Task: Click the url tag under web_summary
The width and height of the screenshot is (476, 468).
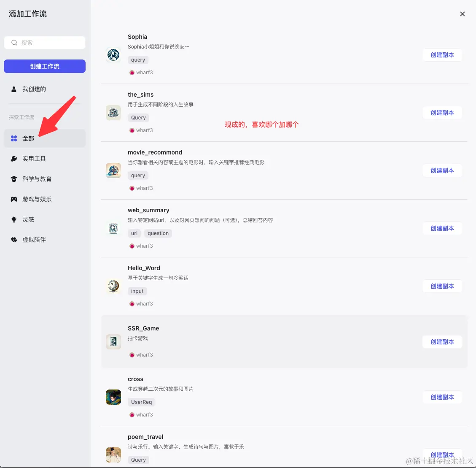Action: point(134,233)
